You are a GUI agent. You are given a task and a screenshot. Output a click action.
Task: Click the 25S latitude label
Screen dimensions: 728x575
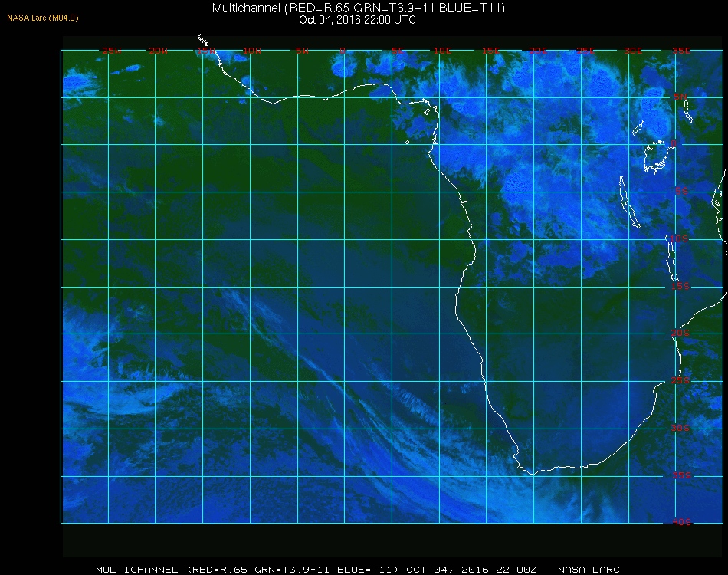pyautogui.click(x=680, y=380)
